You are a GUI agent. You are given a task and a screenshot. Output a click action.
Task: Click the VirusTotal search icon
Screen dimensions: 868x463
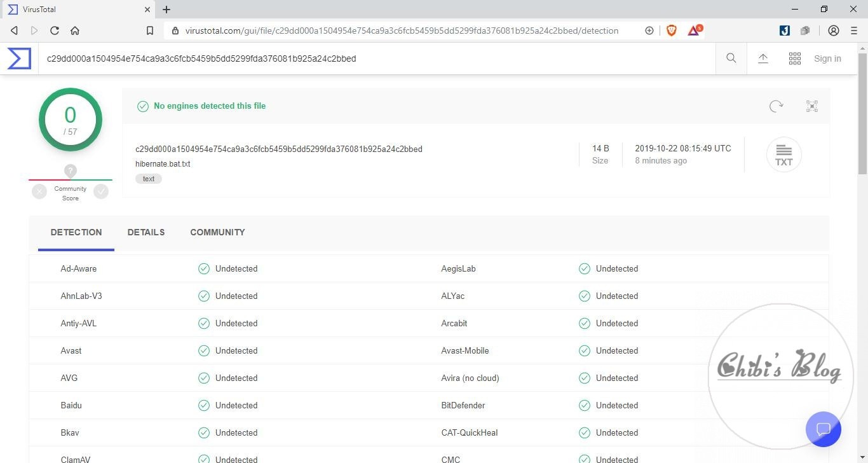click(731, 59)
